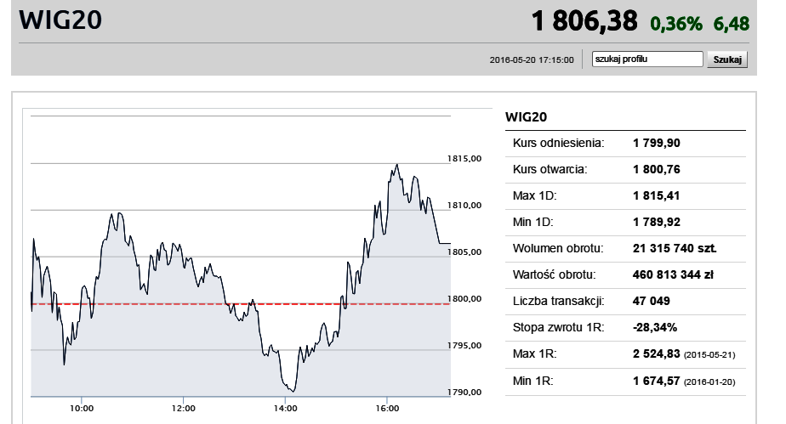Click the Stopa zwrotu 1R value -28,34%
Viewport: 786px width, 424px height.
[655, 326]
